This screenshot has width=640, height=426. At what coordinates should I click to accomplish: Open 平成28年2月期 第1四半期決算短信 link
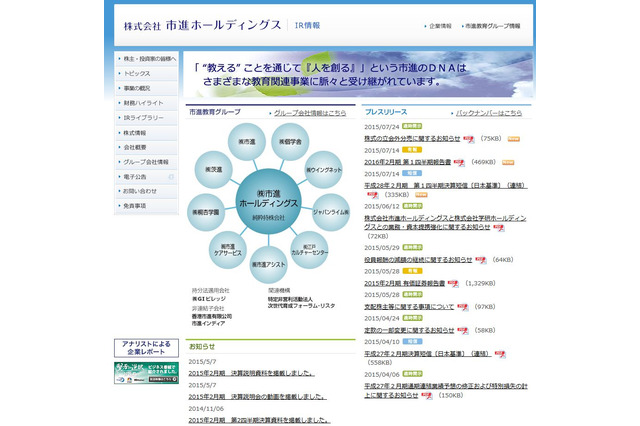tap(446, 186)
